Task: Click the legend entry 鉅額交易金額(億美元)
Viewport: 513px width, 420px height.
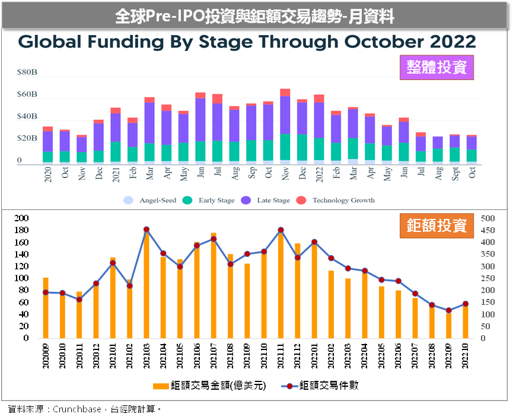Action: tap(209, 386)
